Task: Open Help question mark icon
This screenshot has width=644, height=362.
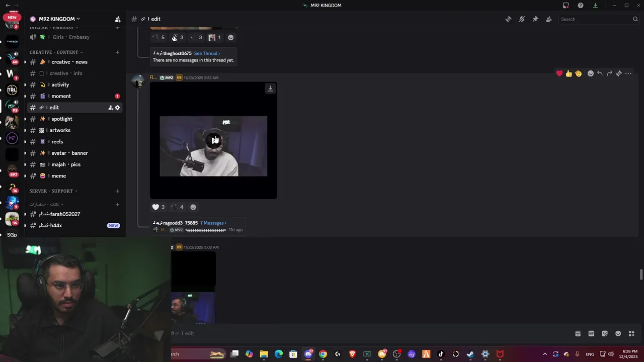Action: (x=581, y=6)
